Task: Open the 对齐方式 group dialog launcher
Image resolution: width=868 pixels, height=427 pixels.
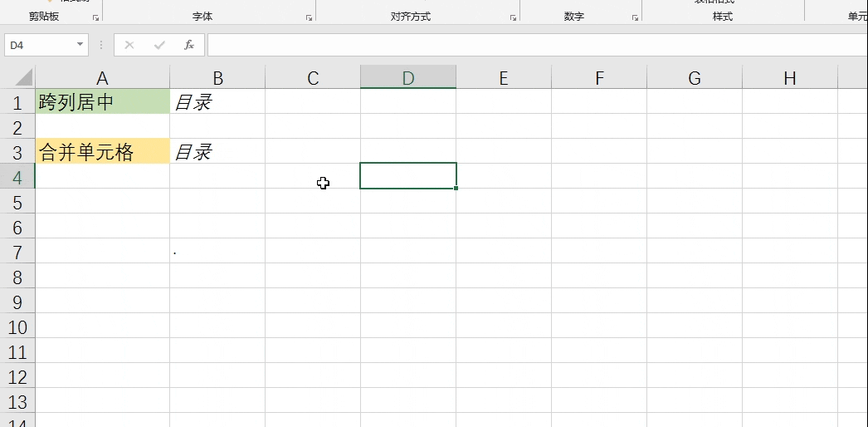Action: click(x=514, y=17)
